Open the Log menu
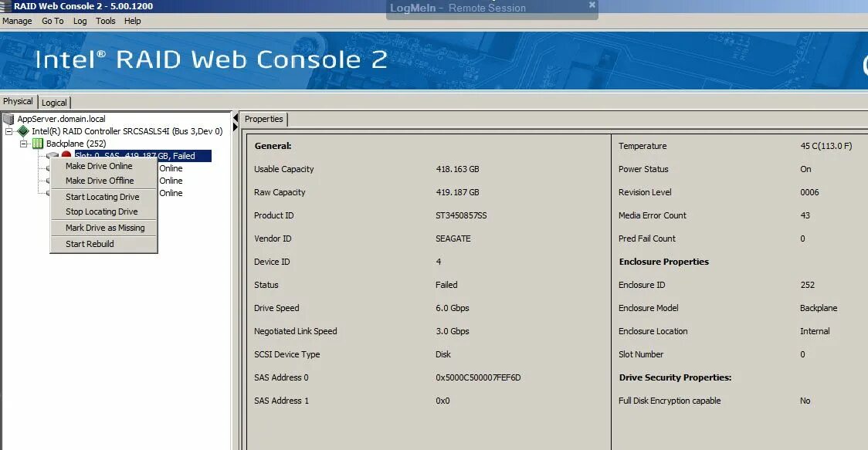This screenshot has height=450, width=868. (80, 21)
